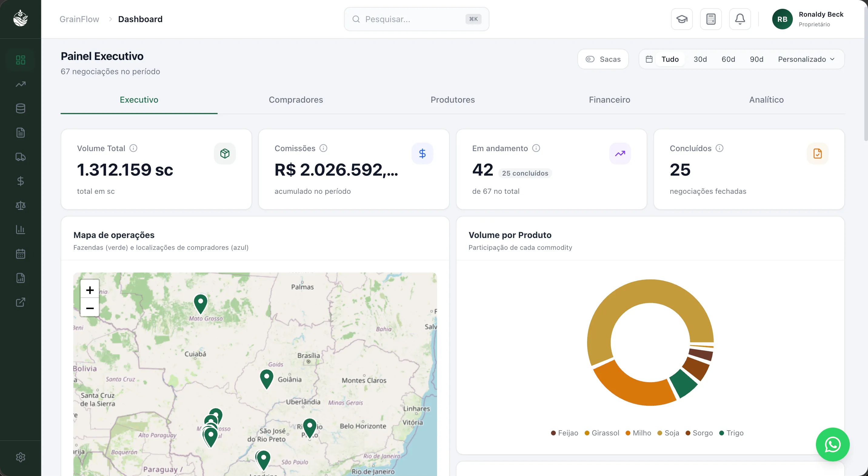Open the notifications bell
Viewport: 868px width, 476px height.
tap(740, 19)
